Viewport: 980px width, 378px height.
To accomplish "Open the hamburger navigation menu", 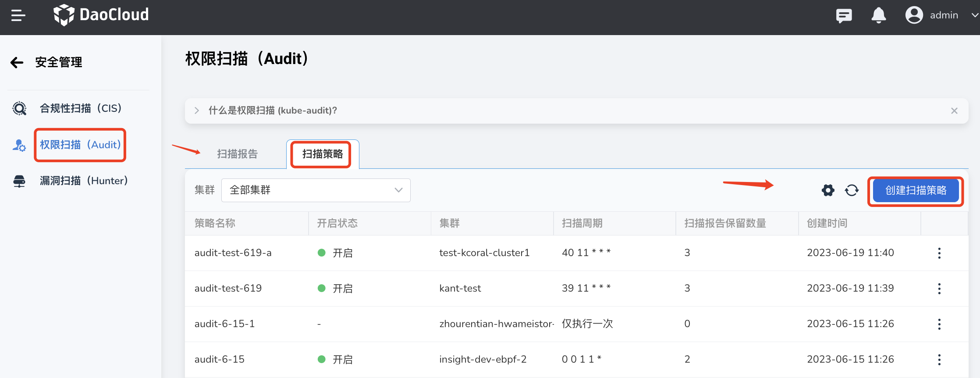I will coord(18,15).
